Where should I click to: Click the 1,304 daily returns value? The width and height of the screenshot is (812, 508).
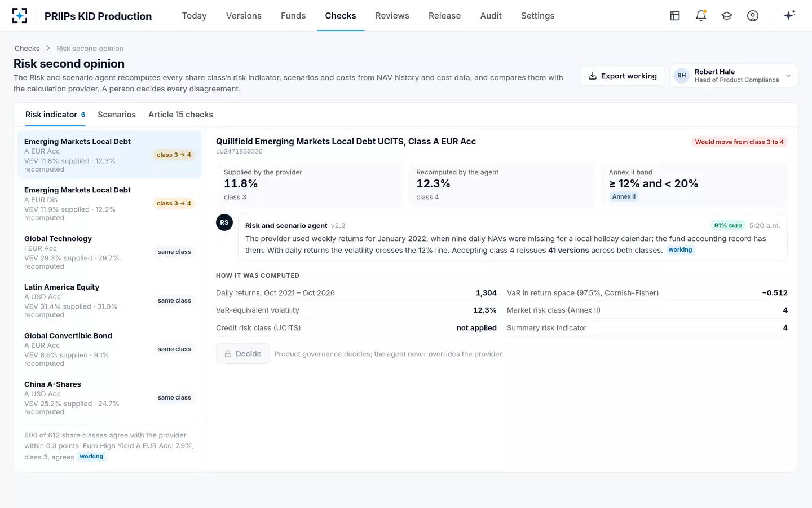486,293
